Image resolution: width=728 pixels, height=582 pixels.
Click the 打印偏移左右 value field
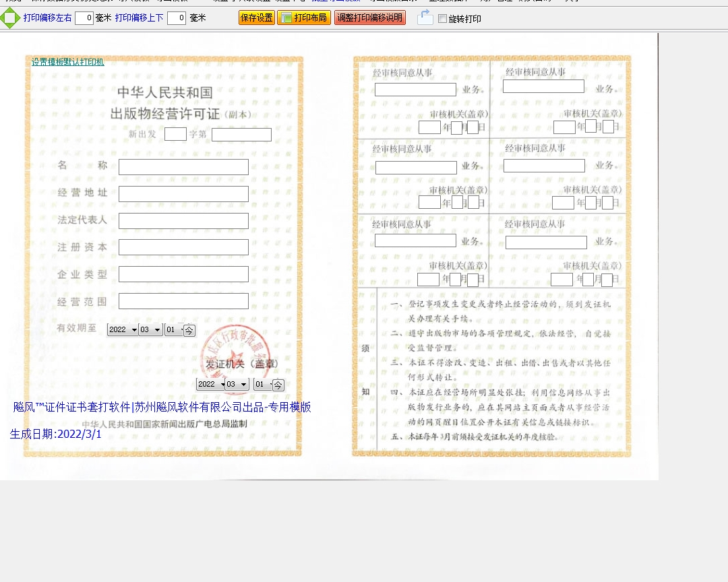(x=84, y=18)
